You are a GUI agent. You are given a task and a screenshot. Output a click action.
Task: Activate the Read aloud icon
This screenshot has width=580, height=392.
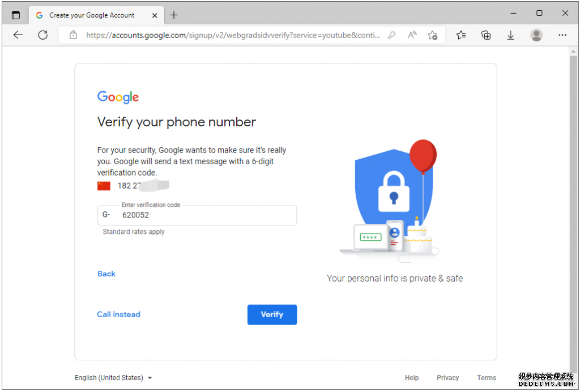(412, 35)
